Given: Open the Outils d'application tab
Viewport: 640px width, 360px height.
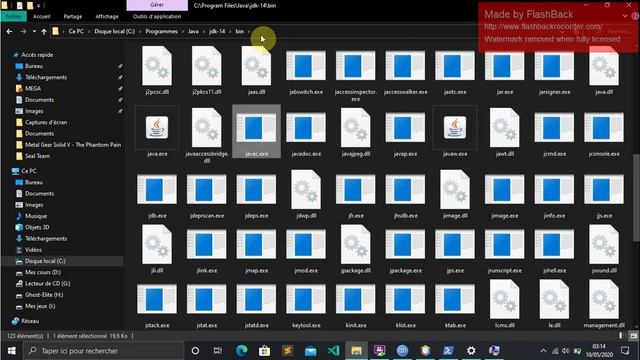Looking at the screenshot, I should point(157,16).
